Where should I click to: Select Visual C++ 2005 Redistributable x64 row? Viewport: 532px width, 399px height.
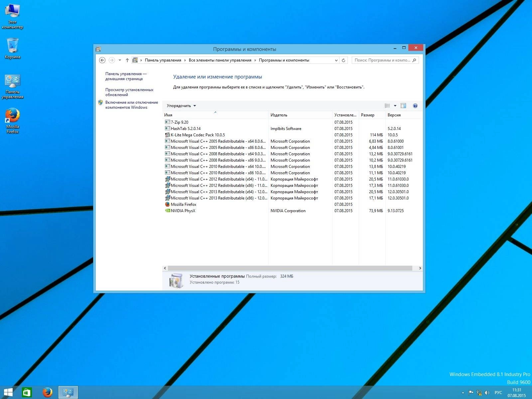point(292,141)
